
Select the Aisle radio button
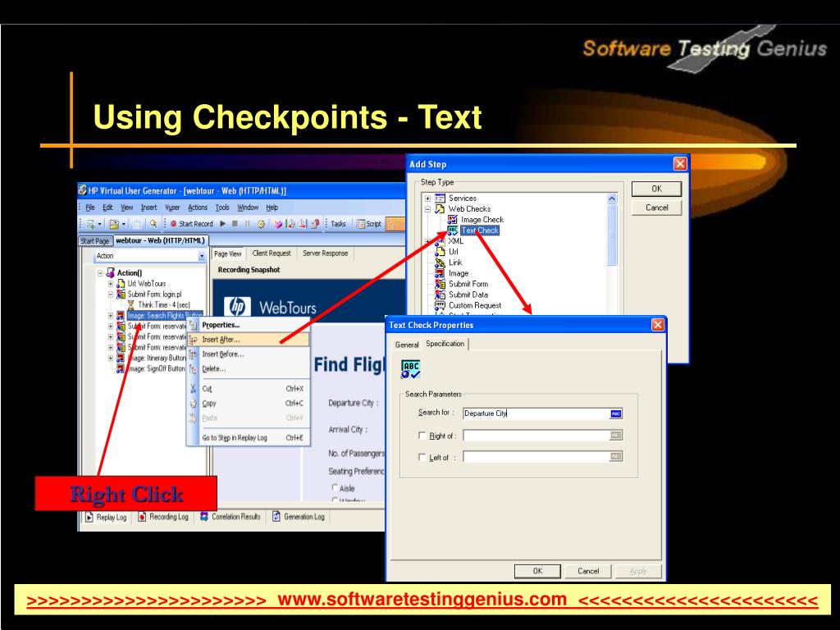[335, 488]
